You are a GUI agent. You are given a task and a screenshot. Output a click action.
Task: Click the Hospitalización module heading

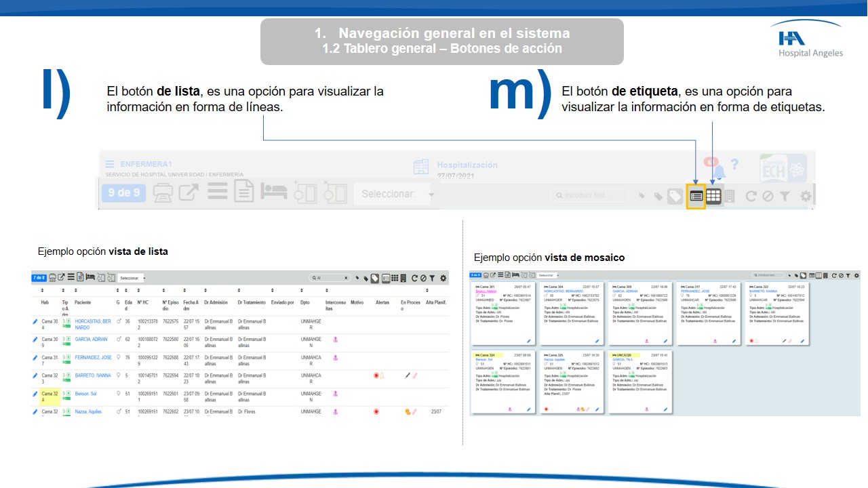pyautogui.click(x=467, y=165)
